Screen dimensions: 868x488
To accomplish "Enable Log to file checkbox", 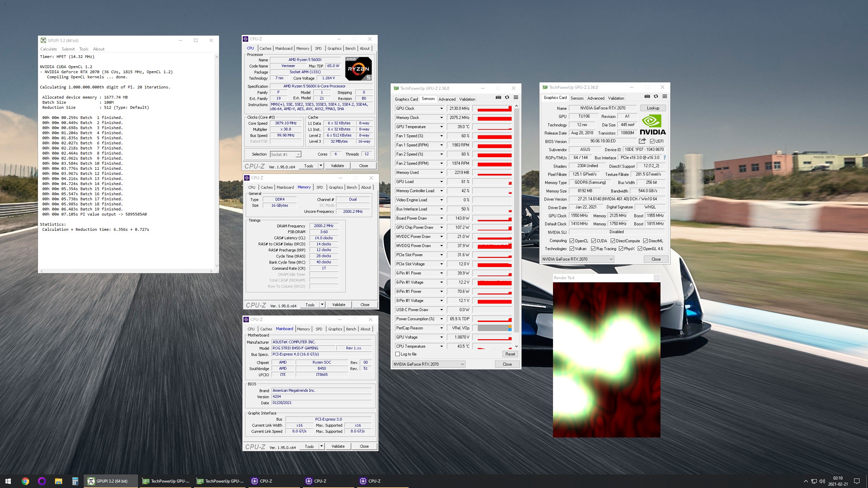I will 397,354.
